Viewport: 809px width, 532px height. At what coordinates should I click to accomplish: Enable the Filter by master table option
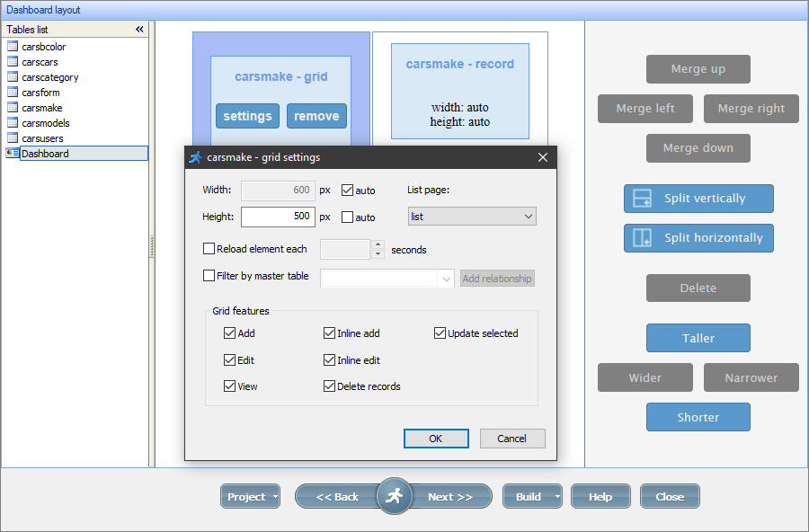pos(209,276)
